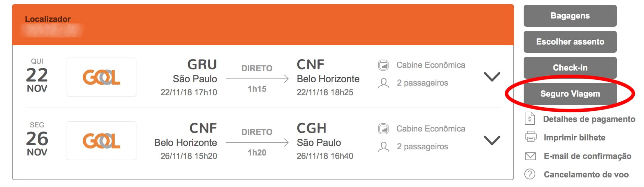Click the Escolher assento button
Screen dimensions: 644x187
[570, 42]
